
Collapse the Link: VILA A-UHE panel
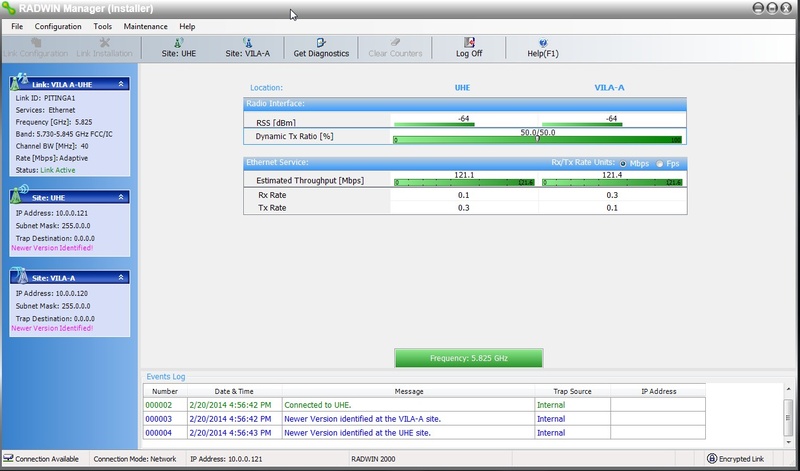pos(121,84)
